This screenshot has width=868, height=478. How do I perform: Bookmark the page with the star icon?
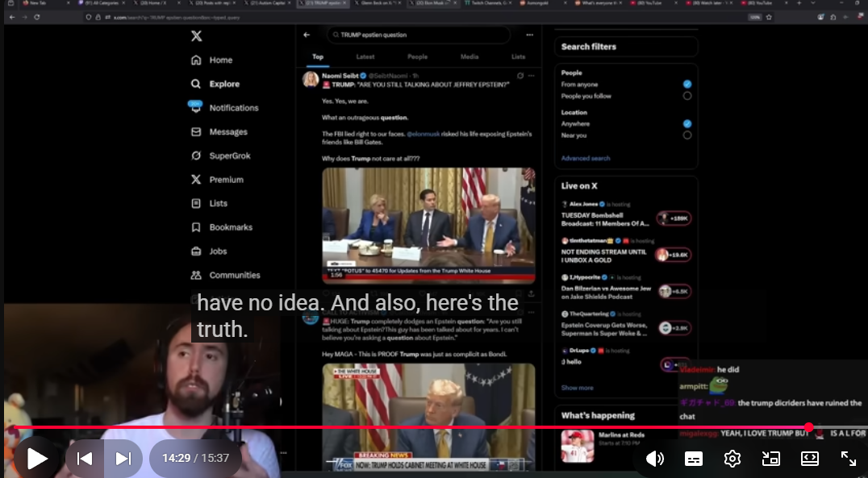769,17
